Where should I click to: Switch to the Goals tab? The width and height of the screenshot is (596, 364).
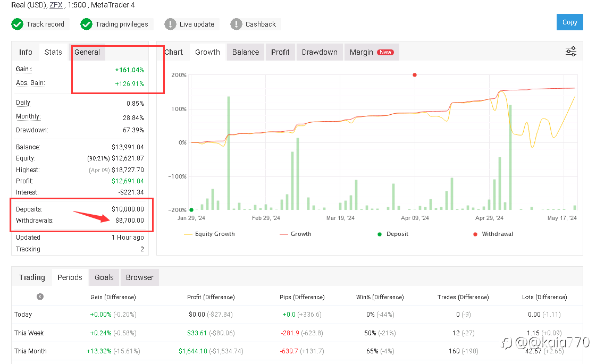pyautogui.click(x=104, y=277)
